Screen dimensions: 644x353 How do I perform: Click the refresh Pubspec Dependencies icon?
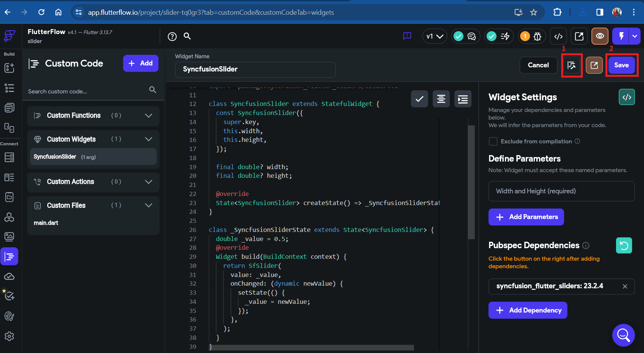624,246
